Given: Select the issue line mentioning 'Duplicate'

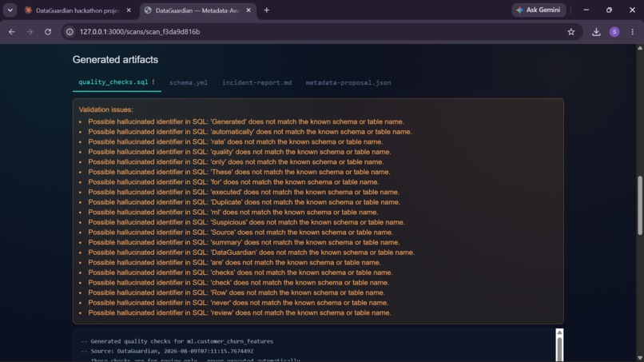Looking at the screenshot, I should tap(244, 202).
